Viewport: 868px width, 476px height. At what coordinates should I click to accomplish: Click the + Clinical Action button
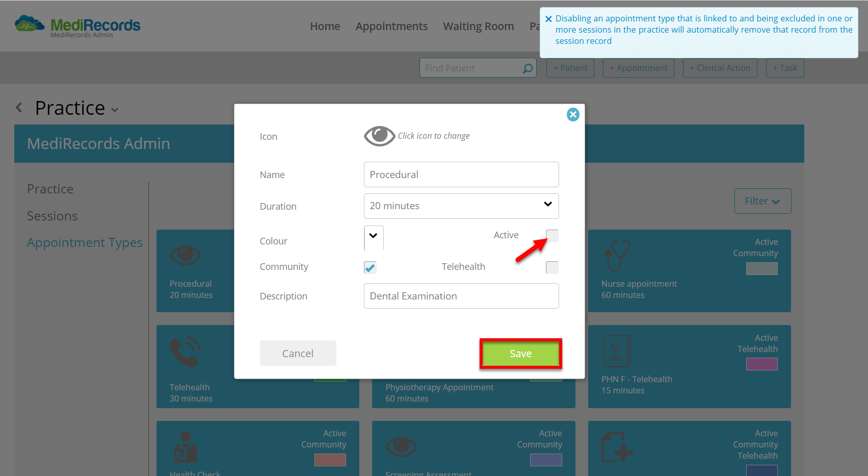click(720, 68)
